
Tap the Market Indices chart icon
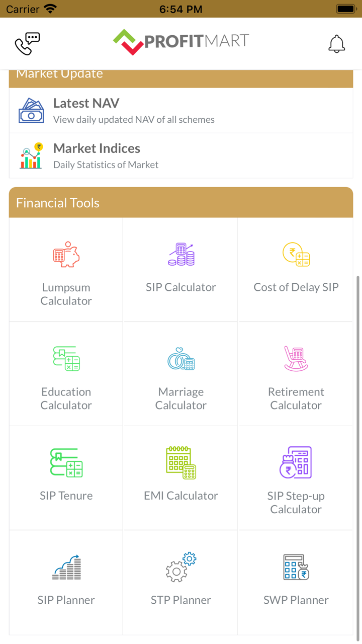[31, 156]
